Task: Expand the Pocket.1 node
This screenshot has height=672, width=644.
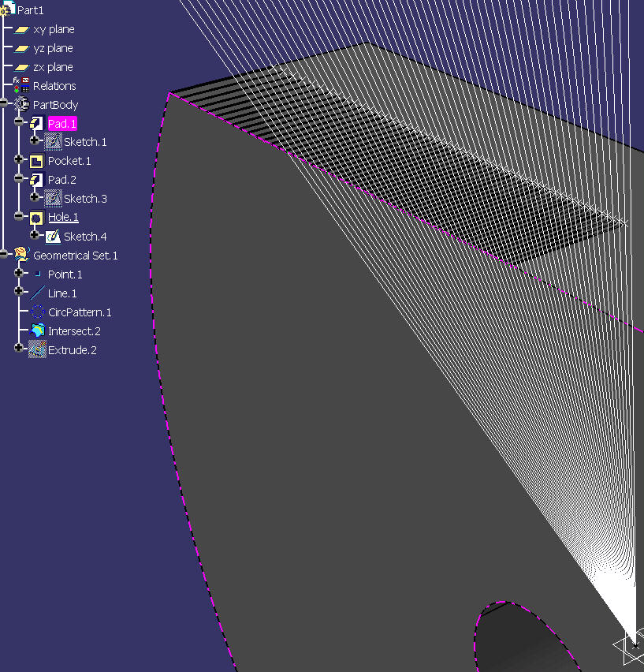Action: pyautogui.click(x=18, y=159)
